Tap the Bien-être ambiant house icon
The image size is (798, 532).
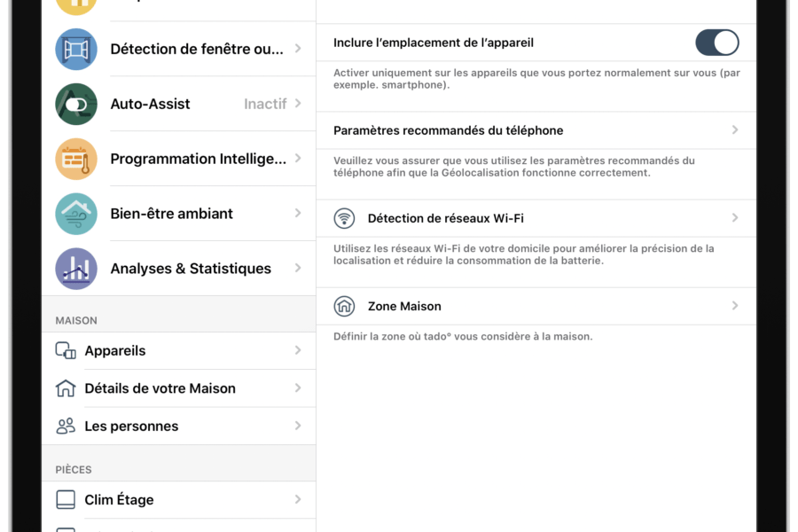coord(76,214)
